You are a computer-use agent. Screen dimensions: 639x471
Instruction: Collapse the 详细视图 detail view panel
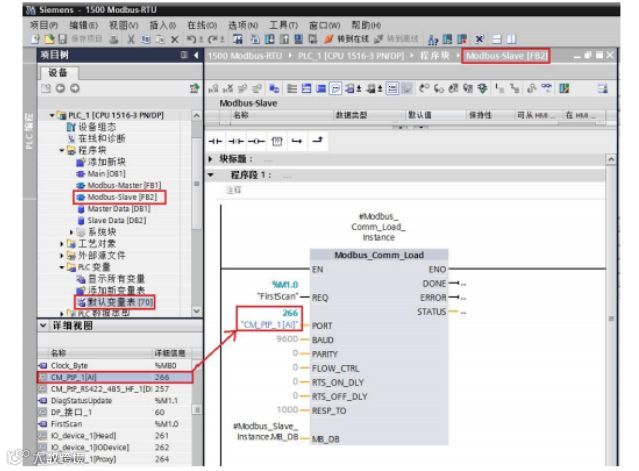coord(43,325)
